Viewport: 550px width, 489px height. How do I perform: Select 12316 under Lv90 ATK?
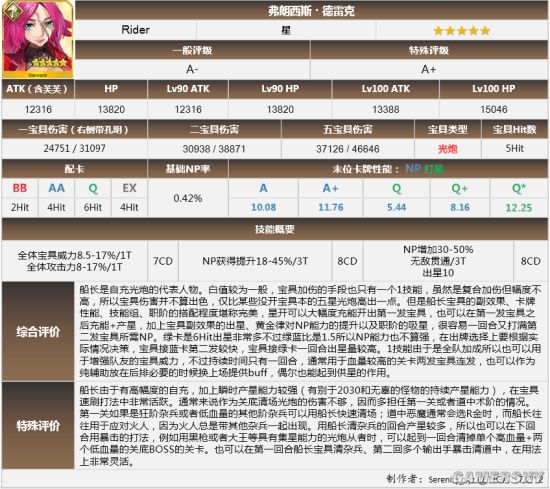click(188, 109)
